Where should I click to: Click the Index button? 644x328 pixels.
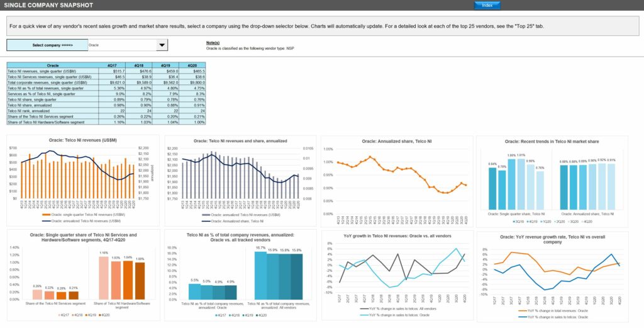[487, 5]
